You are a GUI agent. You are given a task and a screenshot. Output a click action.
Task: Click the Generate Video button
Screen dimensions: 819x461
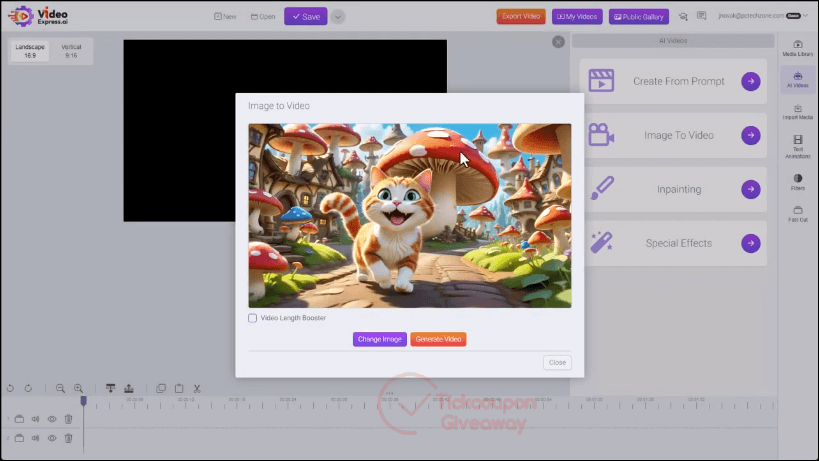click(x=438, y=339)
